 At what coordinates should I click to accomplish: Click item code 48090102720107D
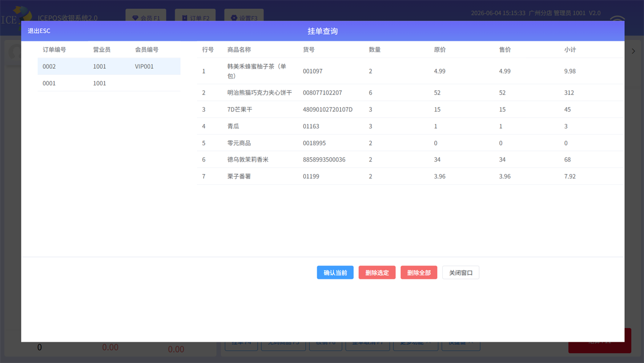point(328,110)
